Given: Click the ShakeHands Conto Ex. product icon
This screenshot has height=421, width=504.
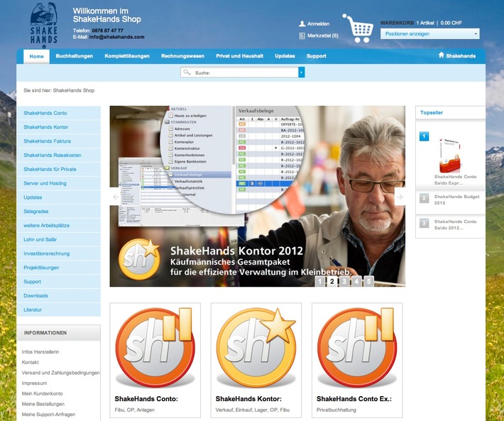Looking at the screenshot, I should tap(357, 347).
